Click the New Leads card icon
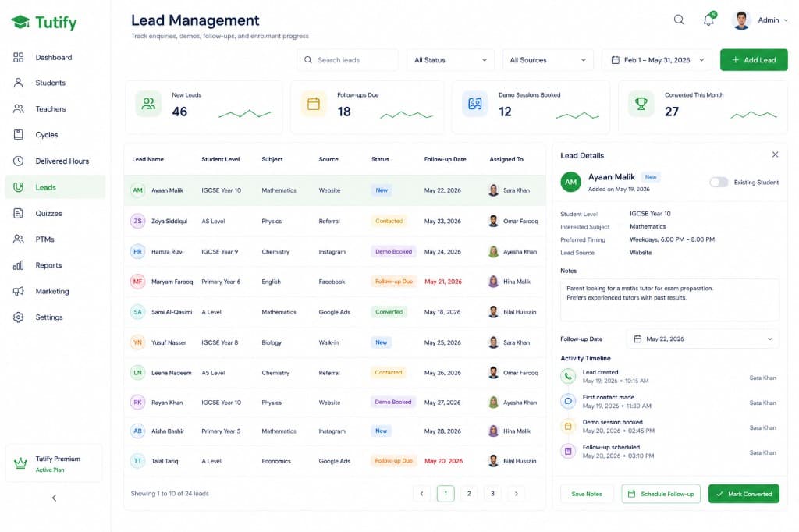This screenshot has width=799, height=532. pyautogui.click(x=148, y=104)
